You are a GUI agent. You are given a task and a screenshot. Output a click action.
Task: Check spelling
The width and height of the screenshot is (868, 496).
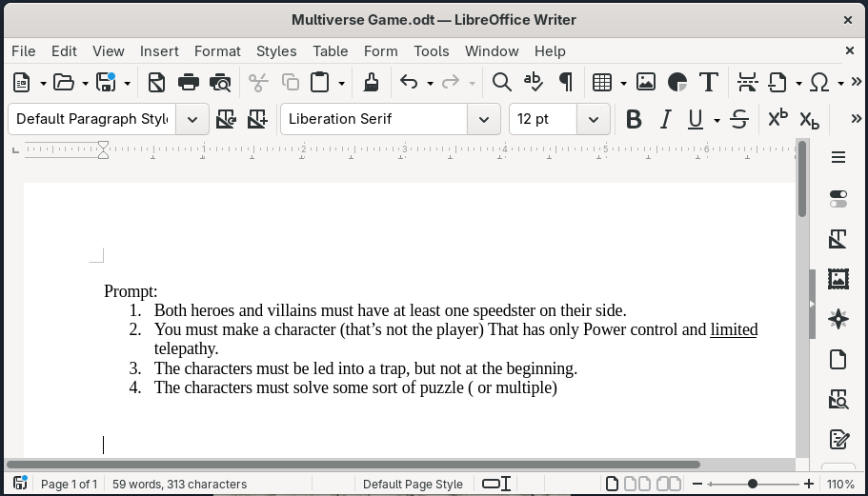click(533, 83)
